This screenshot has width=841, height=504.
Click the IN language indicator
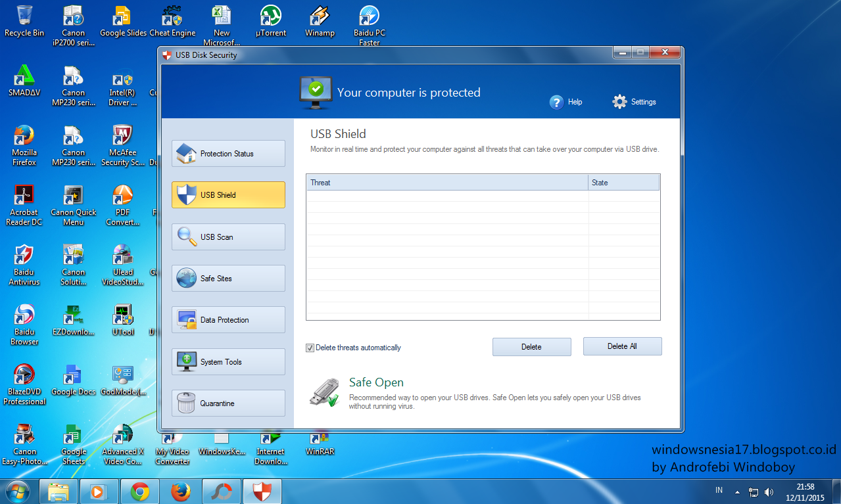pyautogui.click(x=719, y=491)
